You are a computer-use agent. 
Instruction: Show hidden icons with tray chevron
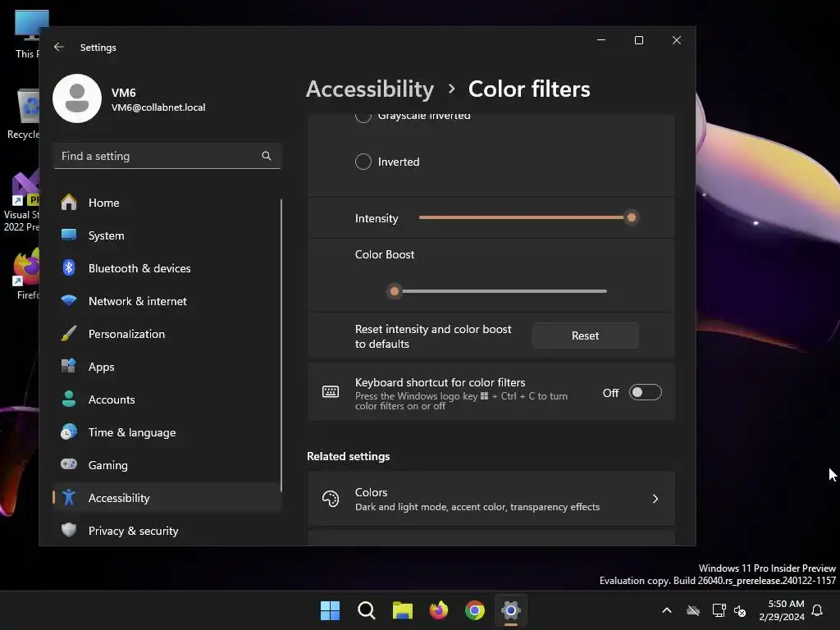point(667,610)
